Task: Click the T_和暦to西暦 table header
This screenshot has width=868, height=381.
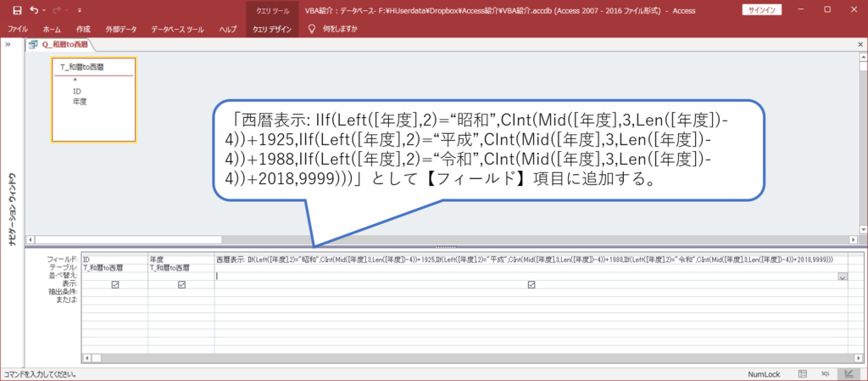Action: tap(82, 67)
